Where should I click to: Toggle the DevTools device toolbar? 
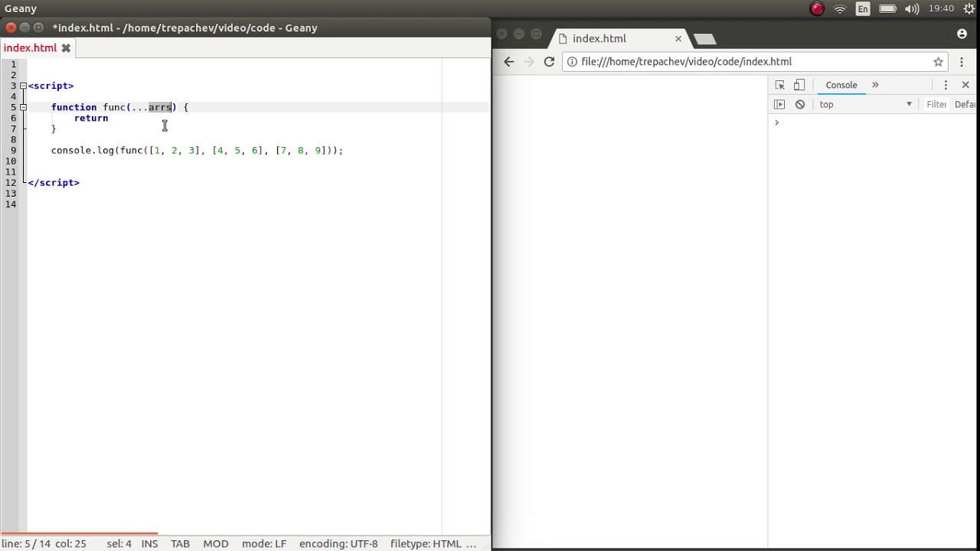click(x=799, y=85)
